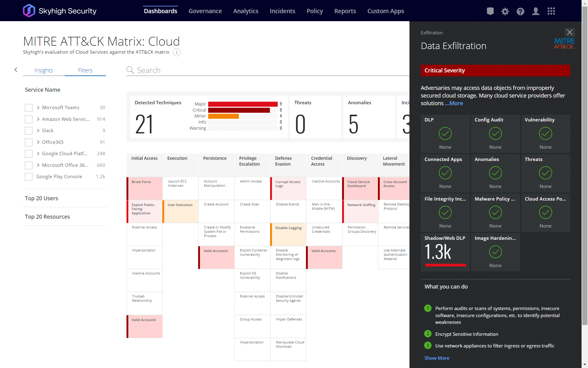Collapse sidebar with left chevron arrow
Viewport: 588px width, 368px height.
16,70
